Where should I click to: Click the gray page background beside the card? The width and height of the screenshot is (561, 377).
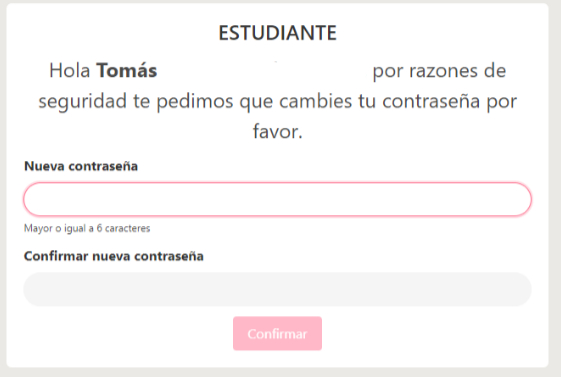click(x=3, y=188)
